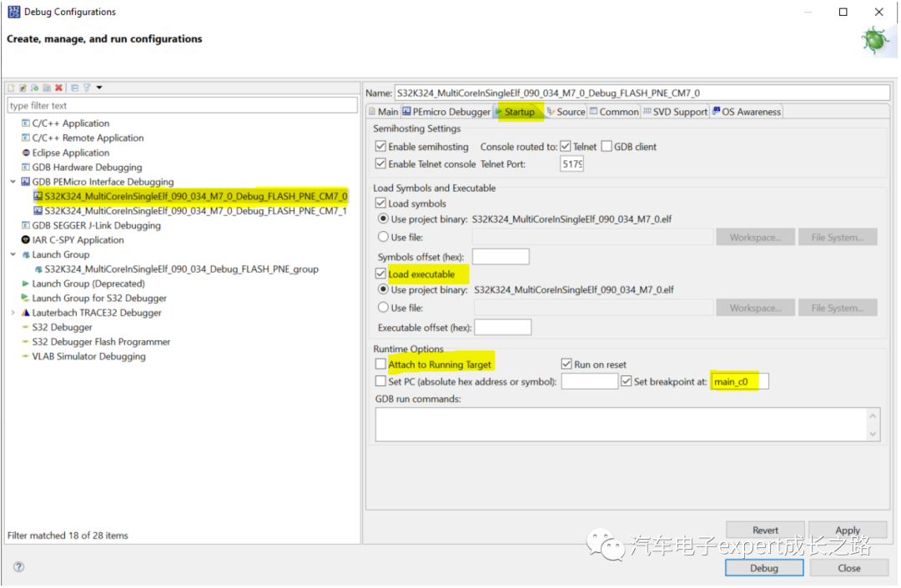Click the Launch Group (Deprecated) icon
Viewport: 901px width, 588px height.
(x=25, y=284)
